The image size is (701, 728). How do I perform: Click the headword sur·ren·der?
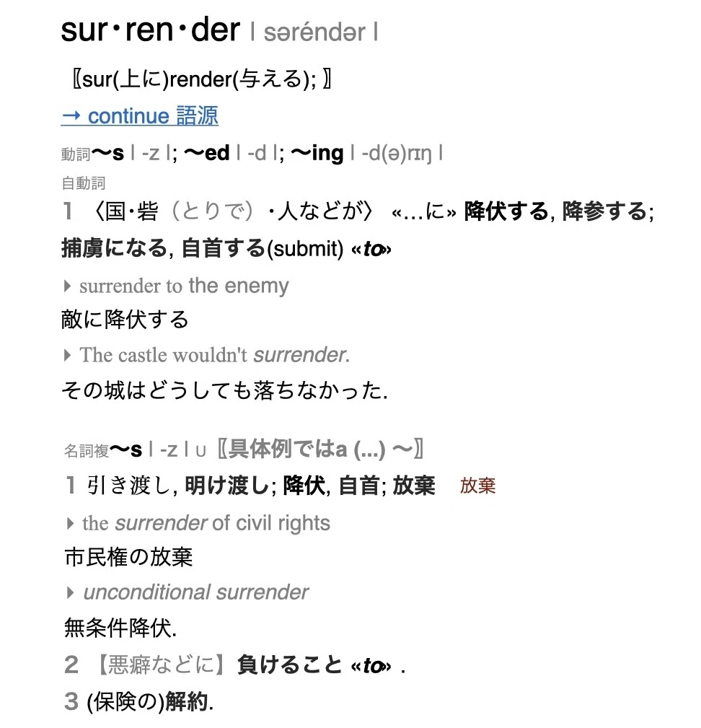150,30
